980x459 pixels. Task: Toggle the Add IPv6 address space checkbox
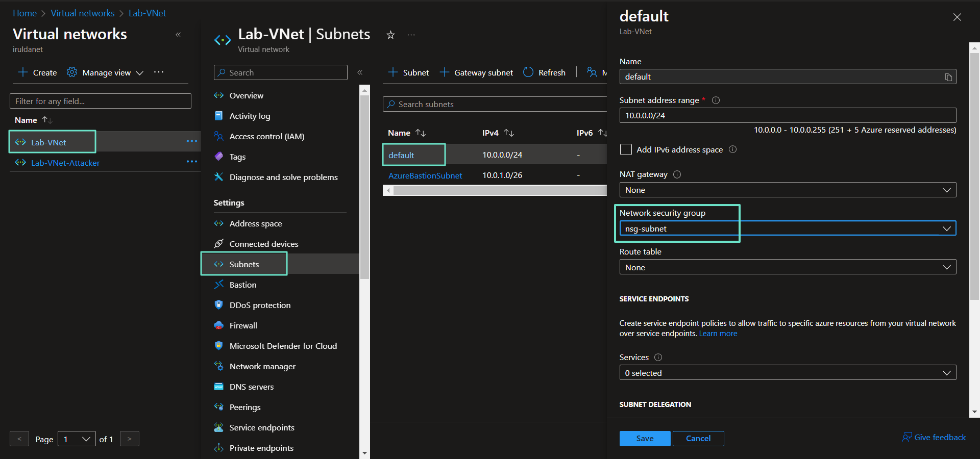[626, 149]
